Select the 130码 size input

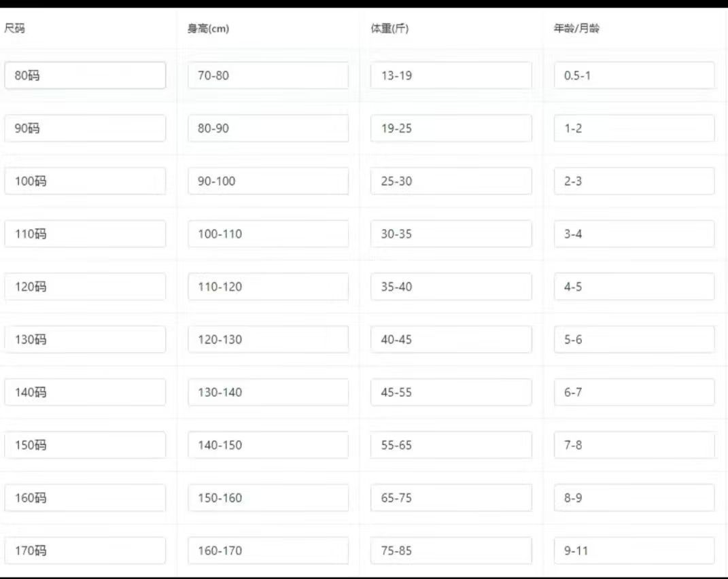point(85,340)
